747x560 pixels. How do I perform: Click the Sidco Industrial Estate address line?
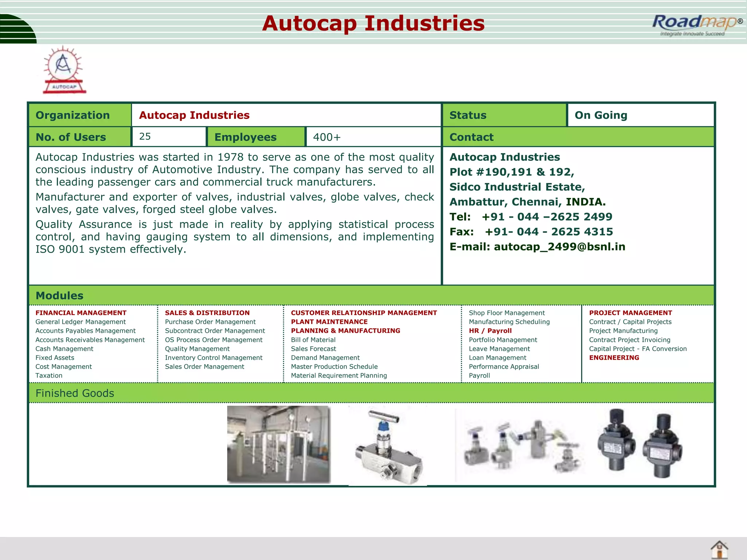click(x=517, y=187)
